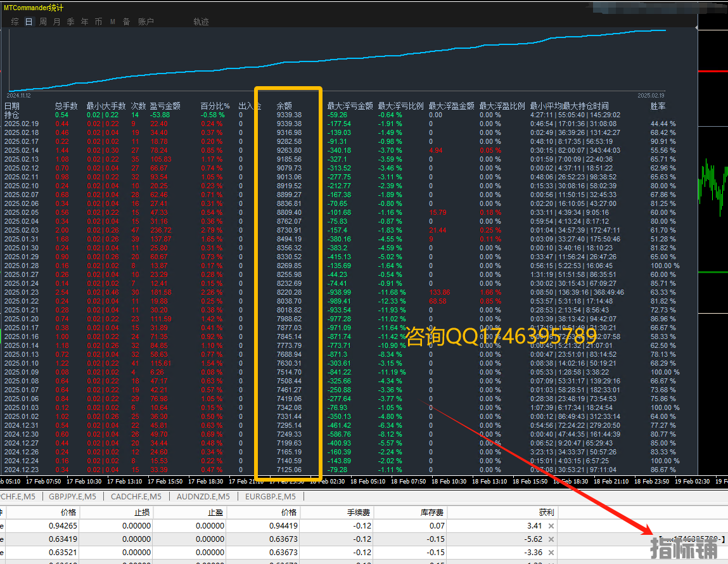Switch to the EURGBP.E,M5 chart tab
This screenshot has height=564, width=728.
click(x=270, y=497)
